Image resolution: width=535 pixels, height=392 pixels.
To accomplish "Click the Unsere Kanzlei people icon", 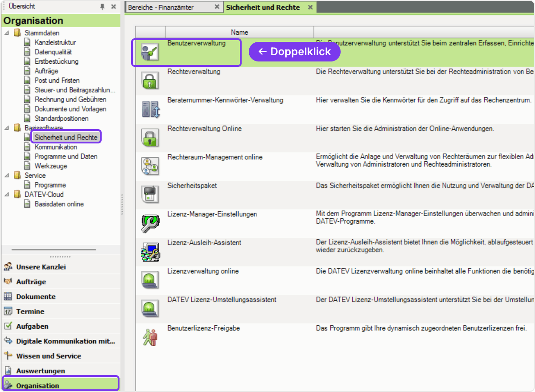I will click(8, 267).
